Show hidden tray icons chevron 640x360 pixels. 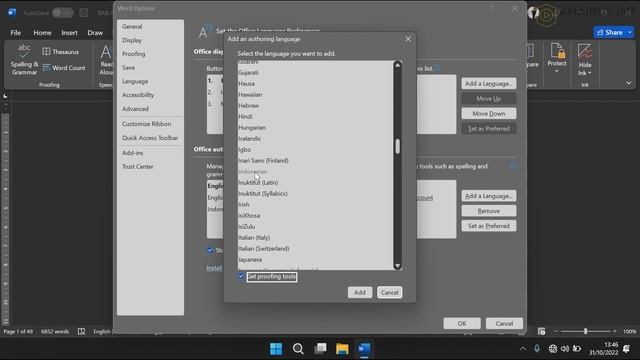523,349
